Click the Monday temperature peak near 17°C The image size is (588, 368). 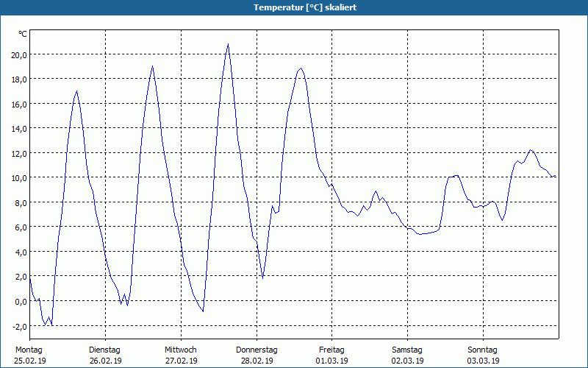pos(76,91)
